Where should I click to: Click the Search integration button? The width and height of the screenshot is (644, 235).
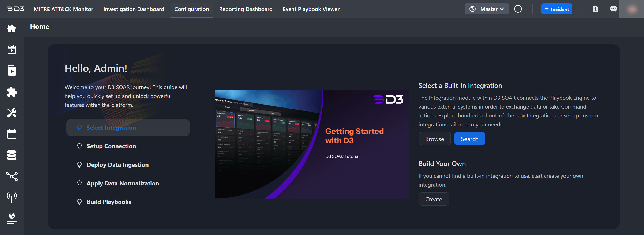pyautogui.click(x=469, y=139)
